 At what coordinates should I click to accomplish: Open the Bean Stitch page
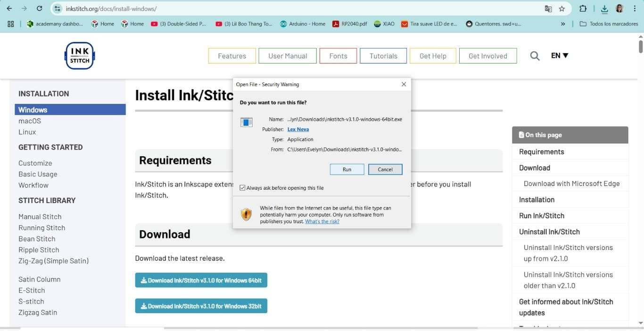click(x=37, y=239)
